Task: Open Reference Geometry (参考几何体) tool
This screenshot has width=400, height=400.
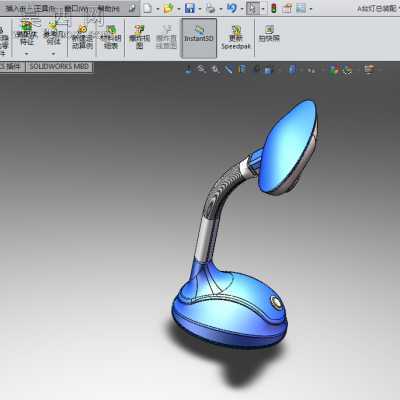Action: click(x=53, y=33)
